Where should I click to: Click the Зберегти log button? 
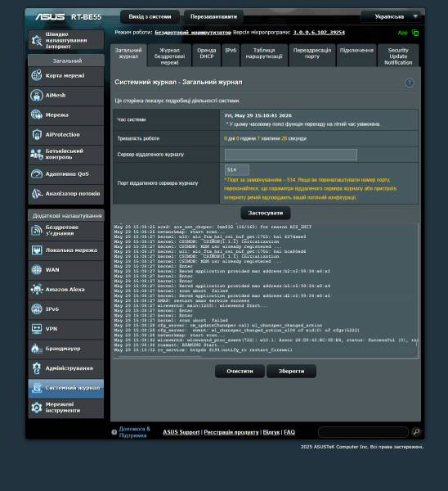point(291,371)
